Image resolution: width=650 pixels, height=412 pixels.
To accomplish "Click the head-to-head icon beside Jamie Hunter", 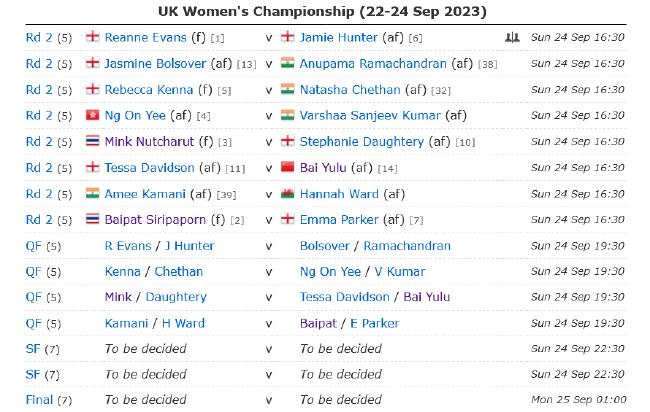I will 512,37.
